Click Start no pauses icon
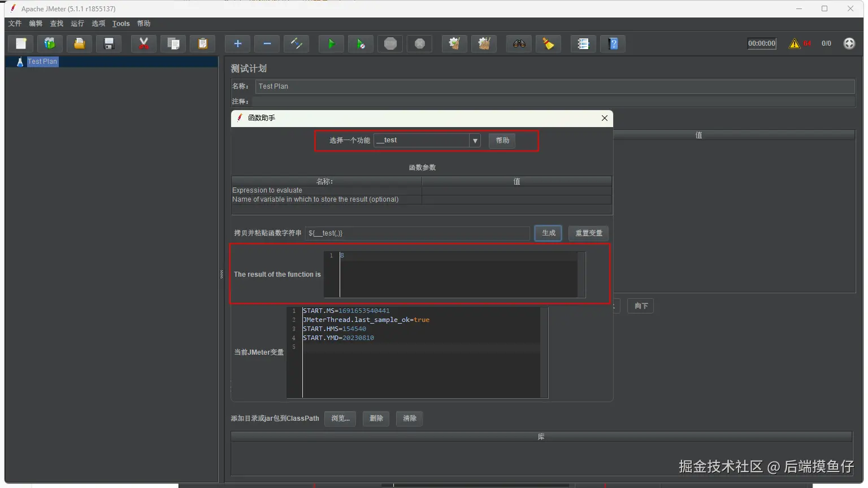 pos(361,43)
